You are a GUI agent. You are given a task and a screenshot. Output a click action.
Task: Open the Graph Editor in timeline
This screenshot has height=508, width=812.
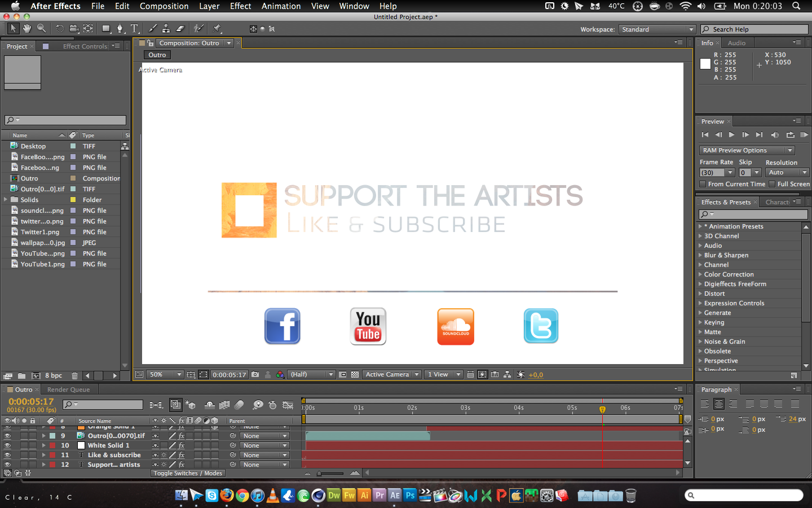point(288,405)
